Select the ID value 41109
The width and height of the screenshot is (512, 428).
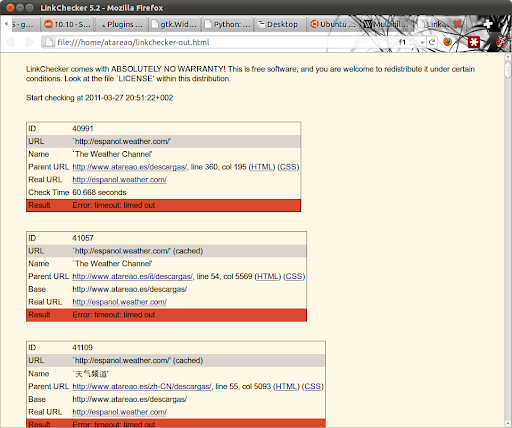point(82,348)
